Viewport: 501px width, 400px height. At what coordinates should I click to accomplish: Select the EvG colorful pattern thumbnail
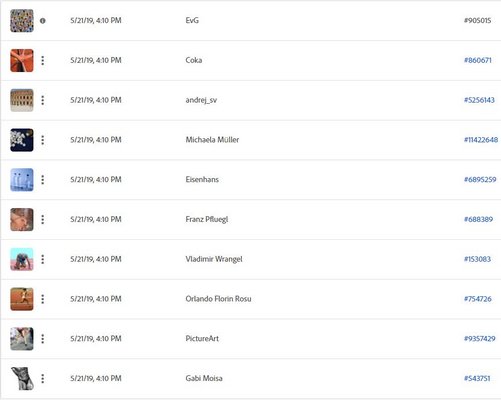22,21
